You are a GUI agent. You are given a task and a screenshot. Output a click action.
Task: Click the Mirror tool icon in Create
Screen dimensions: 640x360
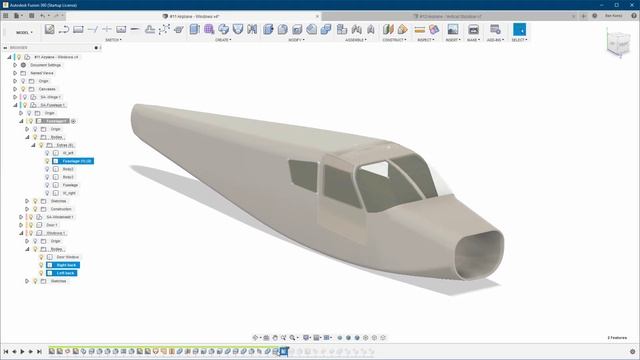(x=252, y=29)
